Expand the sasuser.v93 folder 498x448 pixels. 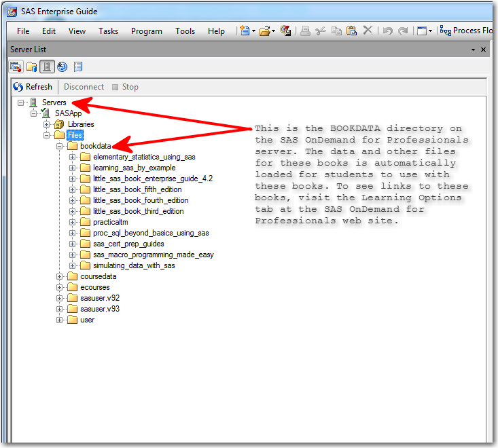click(x=59, y=309)
